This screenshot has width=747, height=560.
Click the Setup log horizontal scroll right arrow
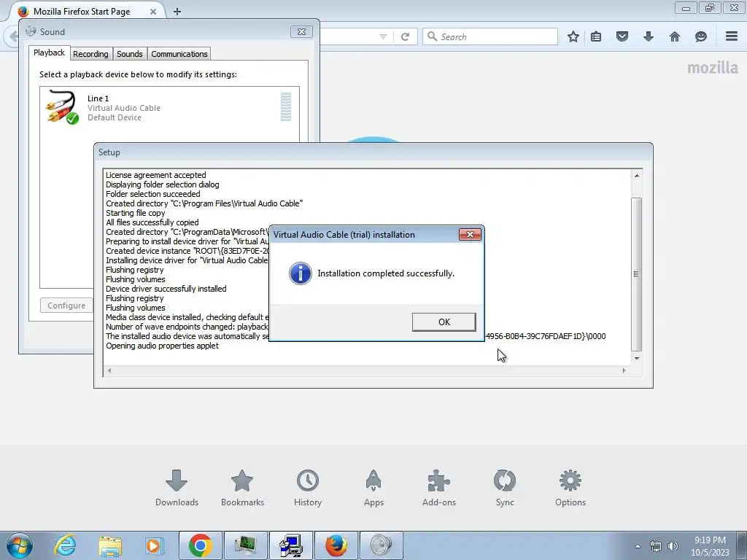click(624, 370)
